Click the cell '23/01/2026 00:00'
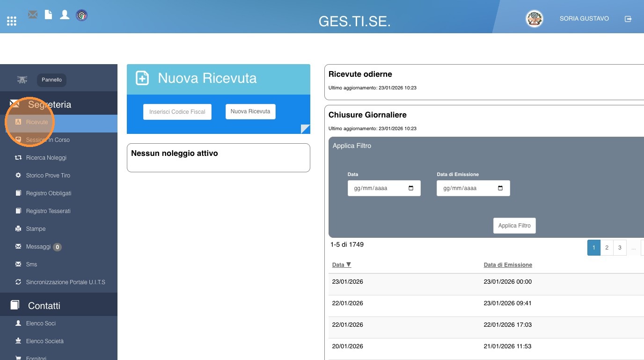The width and height of the screenshot is (644, 360). coord(508,282)
